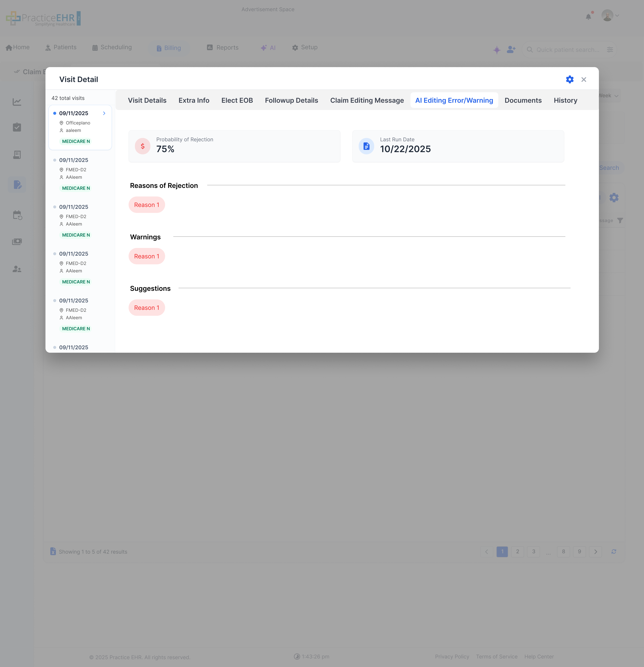Expand the first Officeplano visit via its chevron
Viewport: 644px width, 667px height.
(x=104, y=113)
